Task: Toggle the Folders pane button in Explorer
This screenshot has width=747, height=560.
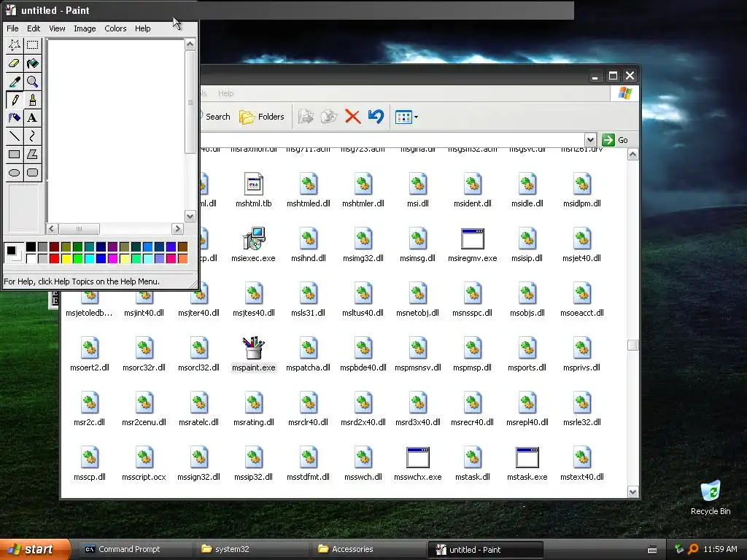Action: coord(262,117)
